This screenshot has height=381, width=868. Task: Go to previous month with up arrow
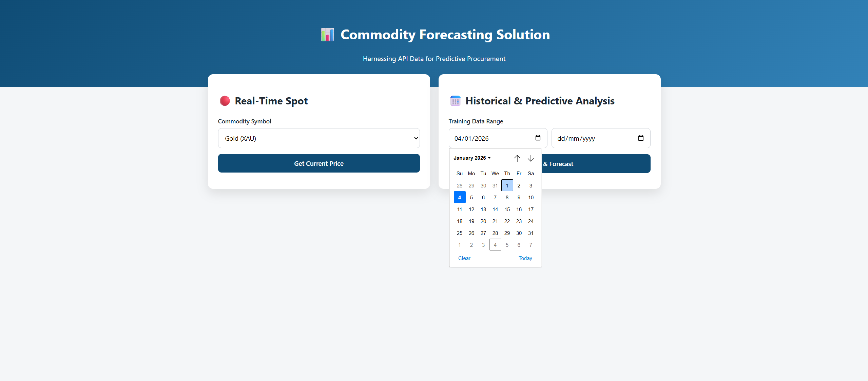pos(517,158)
